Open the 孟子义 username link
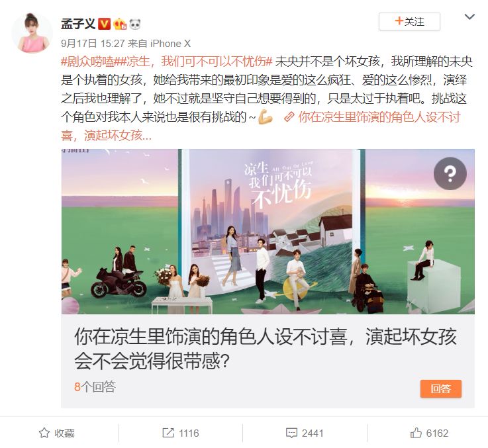Viewport: 488px width, 448px height. click(x=78, y=24)
